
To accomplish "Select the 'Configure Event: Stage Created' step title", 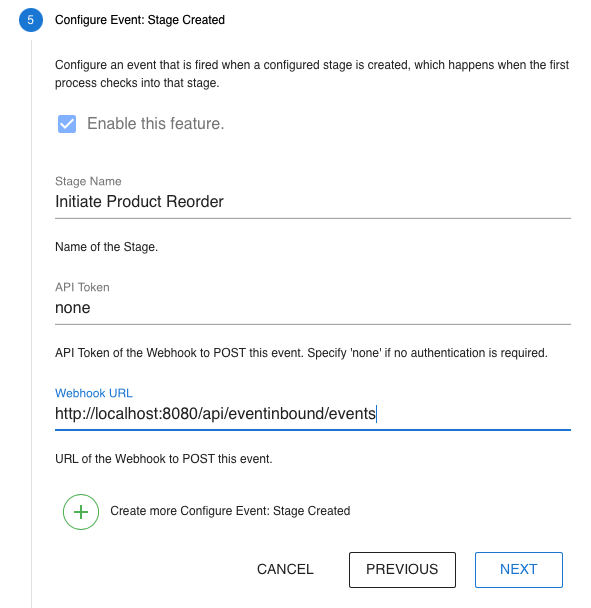I will pos(140,20).
